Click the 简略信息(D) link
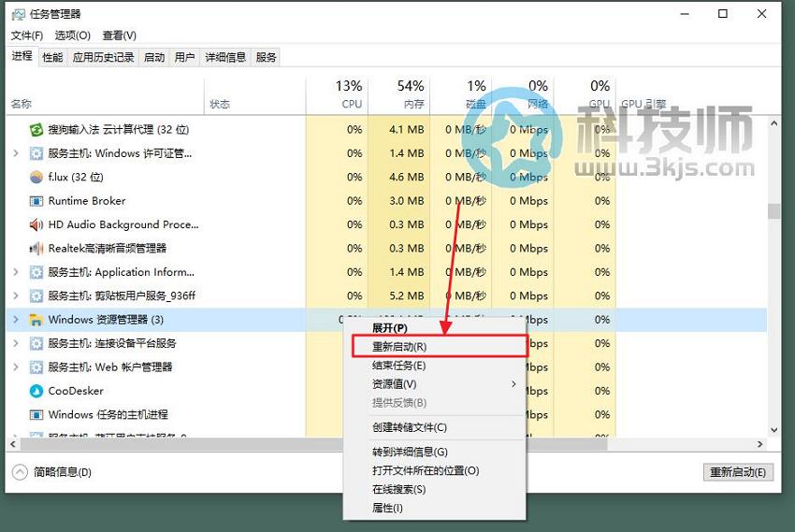 tap(63, 472)
